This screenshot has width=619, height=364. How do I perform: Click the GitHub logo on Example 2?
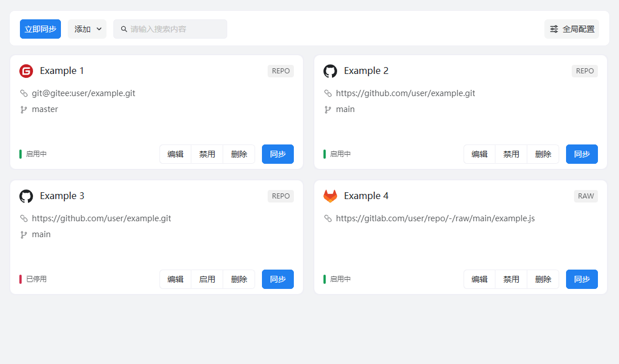[330, 71]
